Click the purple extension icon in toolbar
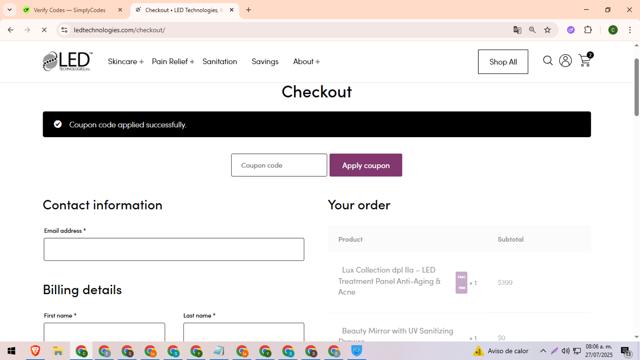This screenshot has width=640, height=360. 571,30
